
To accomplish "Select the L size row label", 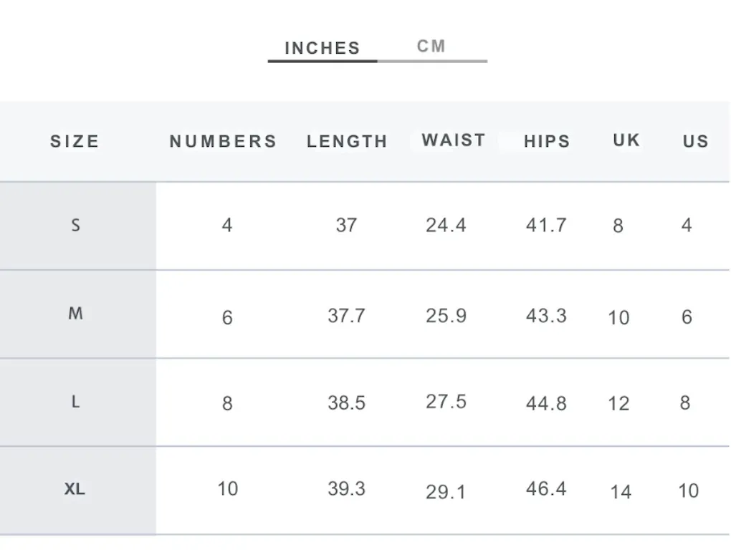I will (75, 402).
